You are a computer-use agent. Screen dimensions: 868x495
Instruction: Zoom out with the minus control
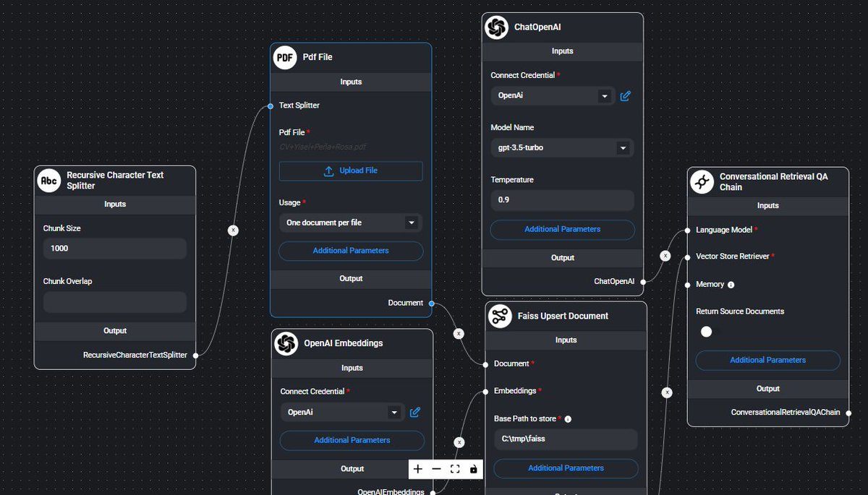(436, 469)
